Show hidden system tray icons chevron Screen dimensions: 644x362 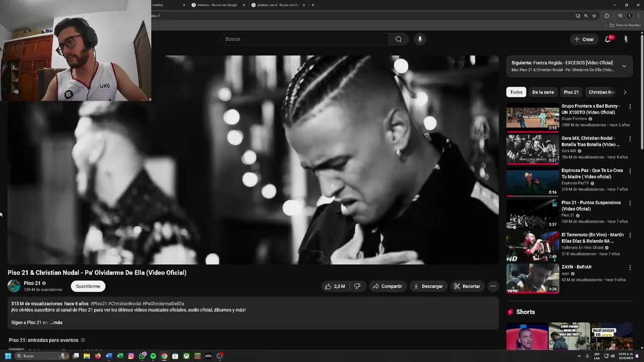click(x=579, y=356)
